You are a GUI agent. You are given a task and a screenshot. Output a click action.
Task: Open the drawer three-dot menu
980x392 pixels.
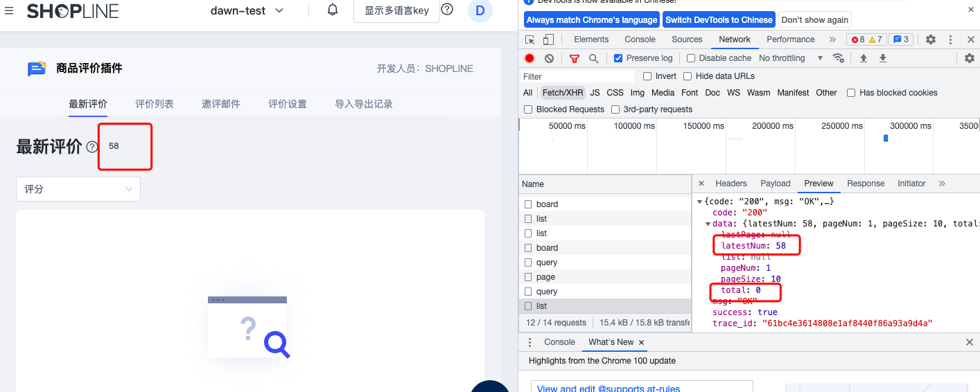tap(530, 342)
